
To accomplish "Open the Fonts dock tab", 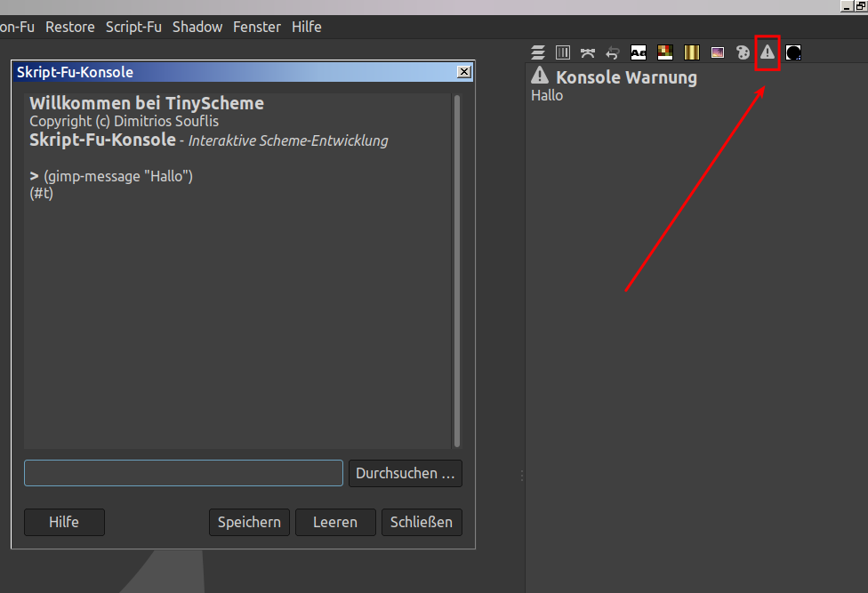I will tap(639, 52).
